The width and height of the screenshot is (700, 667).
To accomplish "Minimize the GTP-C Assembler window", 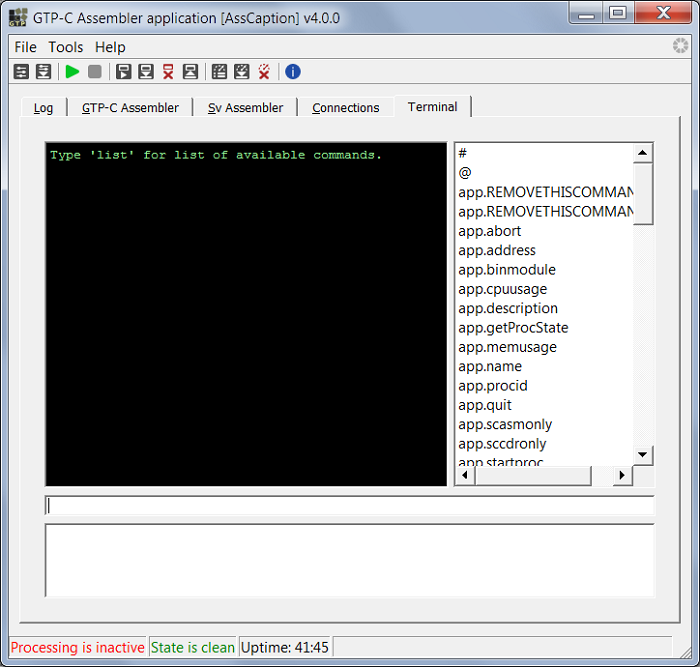I will (x=586, y=13).
